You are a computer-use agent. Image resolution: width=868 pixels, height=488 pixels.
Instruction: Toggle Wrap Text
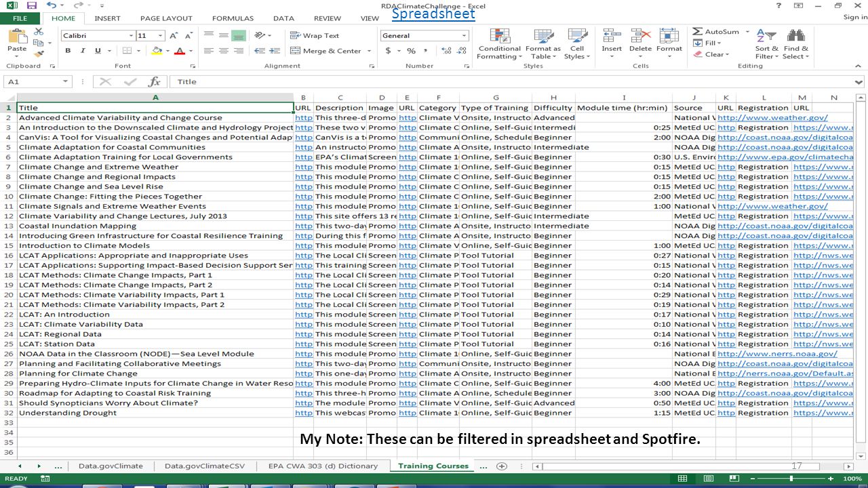tap(315, 35)
